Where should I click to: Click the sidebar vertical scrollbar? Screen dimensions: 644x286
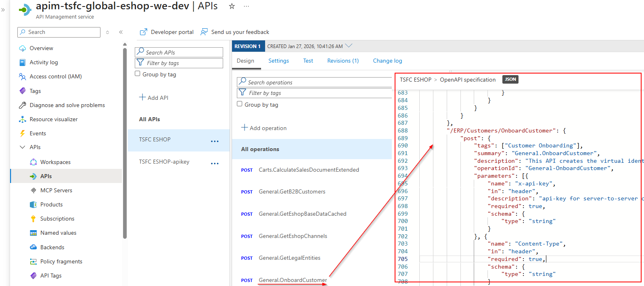(125, 143)
